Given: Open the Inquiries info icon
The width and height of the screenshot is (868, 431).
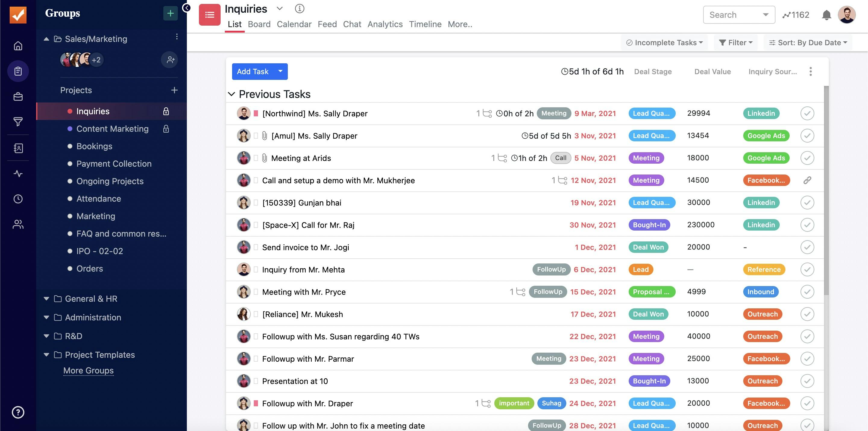Looking at the screenshot, I should pos(299,8).
